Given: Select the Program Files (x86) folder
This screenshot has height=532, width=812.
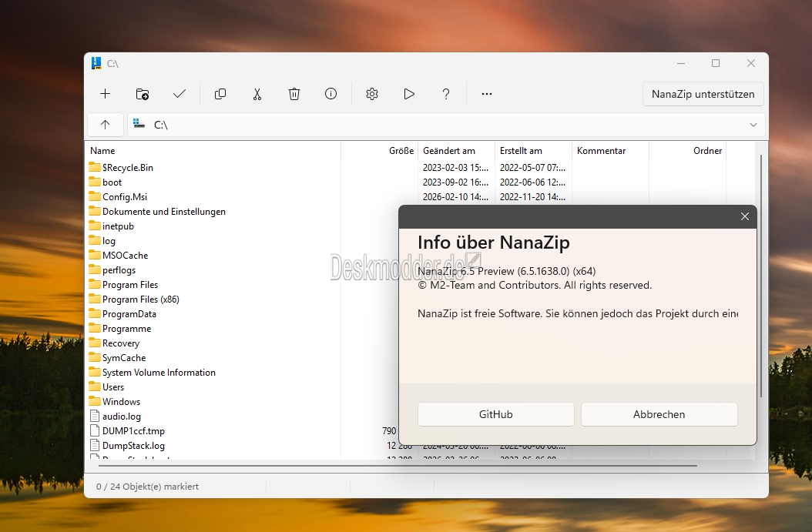Looking at the screenshot, I should (140, 299).
